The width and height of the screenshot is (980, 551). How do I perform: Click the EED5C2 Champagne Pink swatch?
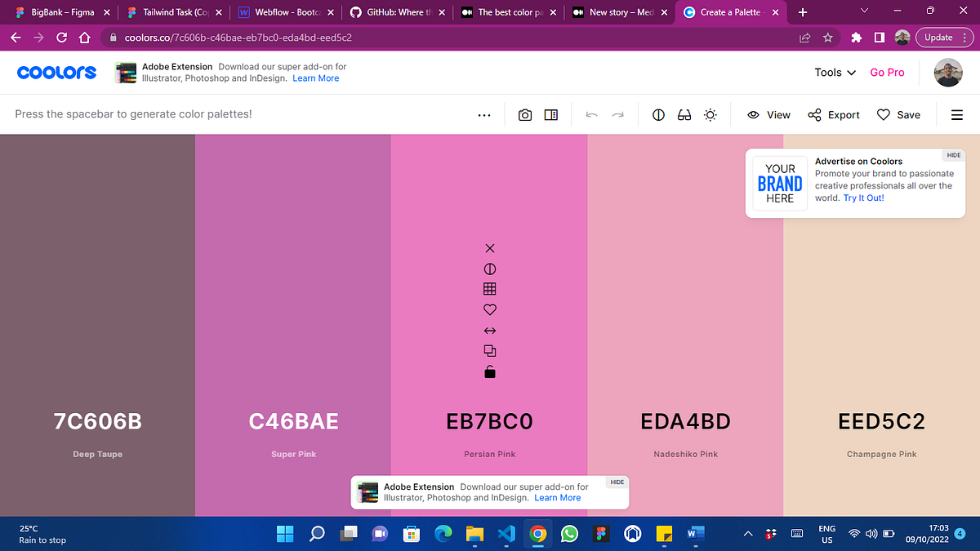(882, 327)
